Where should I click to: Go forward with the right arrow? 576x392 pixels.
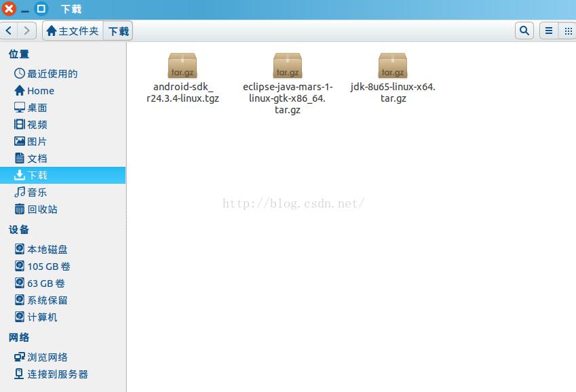[27, 31]
